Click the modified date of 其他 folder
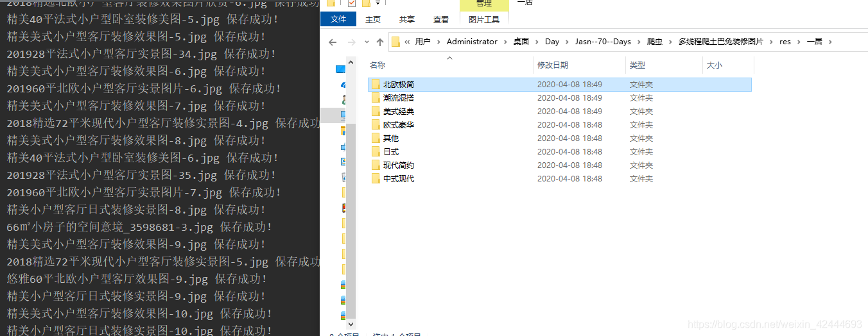The image size is (868, 336). 569,138
